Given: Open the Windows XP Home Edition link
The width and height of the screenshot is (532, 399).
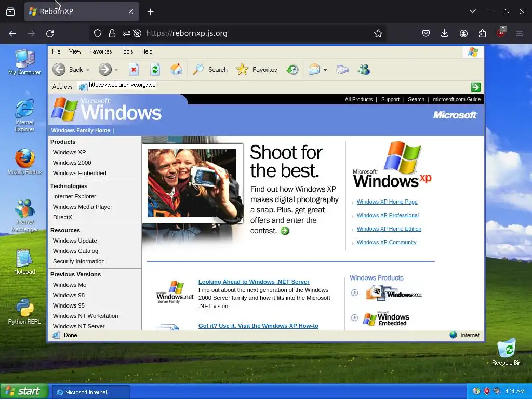Looking at the screenshot, I should [x=389, y=229].
